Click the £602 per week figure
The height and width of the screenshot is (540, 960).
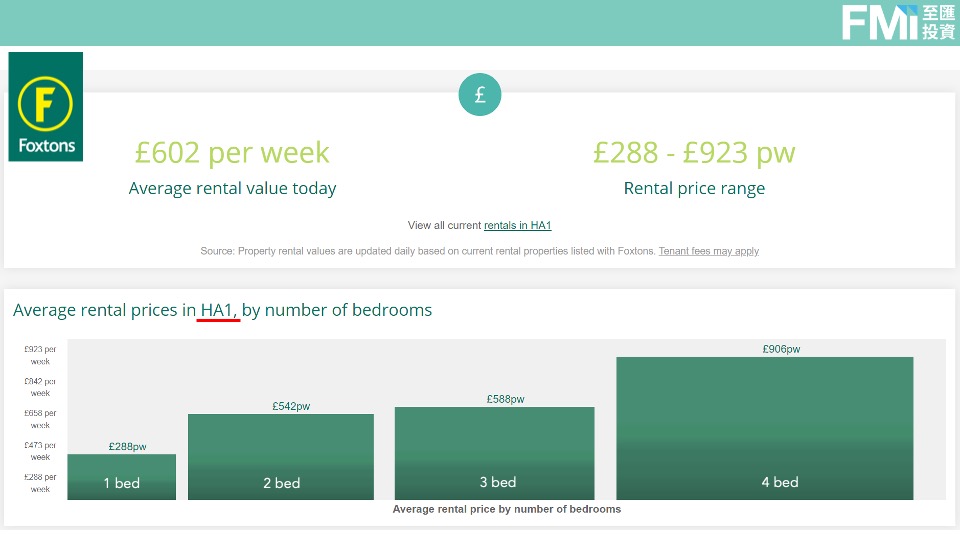click(x=232, y=152)
